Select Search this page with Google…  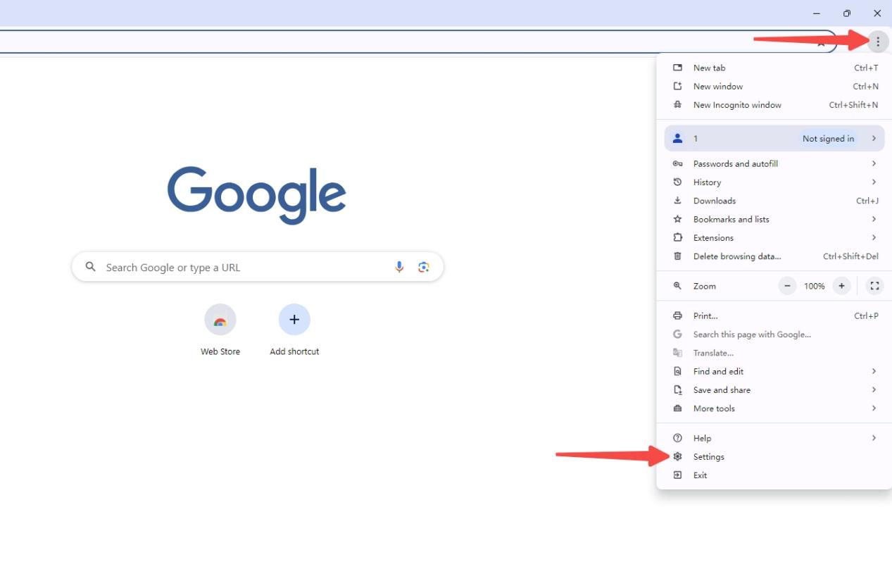[x=774, y=334]
